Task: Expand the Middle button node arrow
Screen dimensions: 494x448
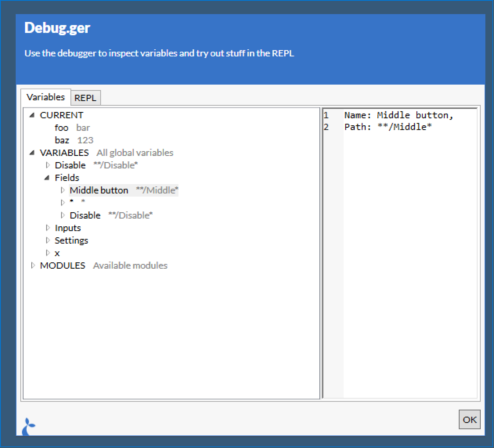Action: click(x=63, y=190)
